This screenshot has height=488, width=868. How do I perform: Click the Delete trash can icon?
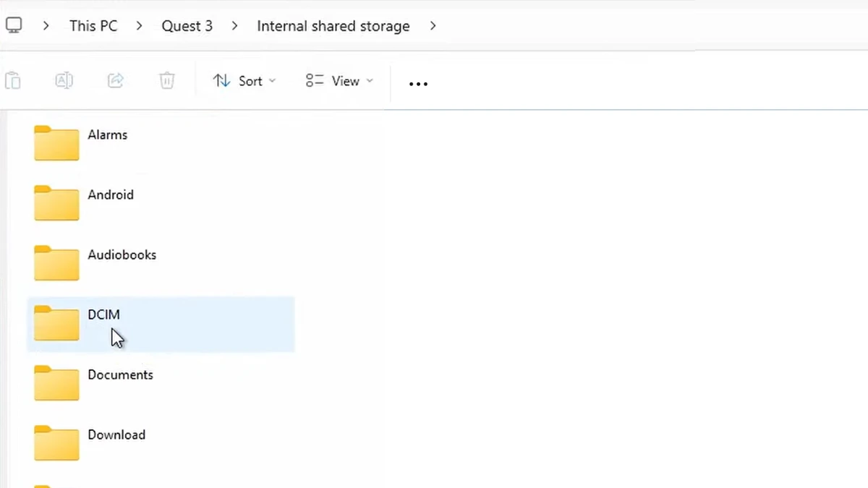point(167,80)
